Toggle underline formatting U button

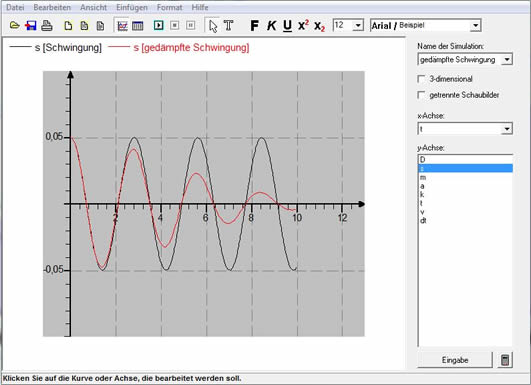(287, 26)
